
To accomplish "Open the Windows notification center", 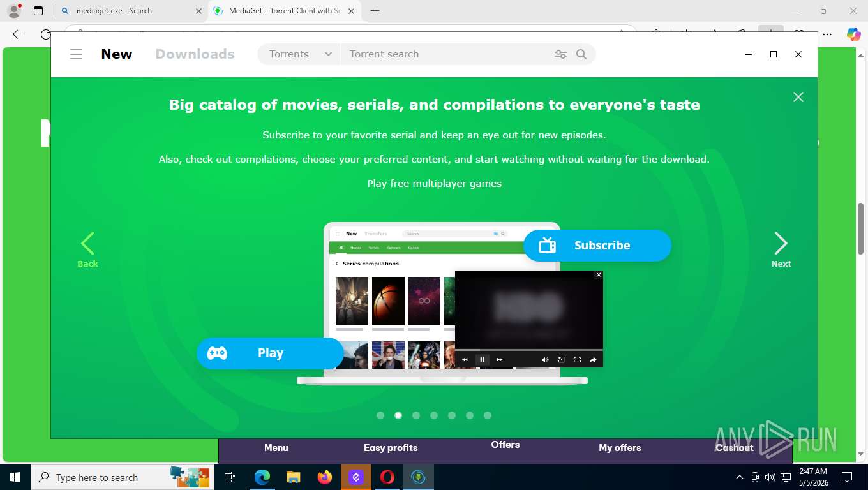I will (847, 477).
